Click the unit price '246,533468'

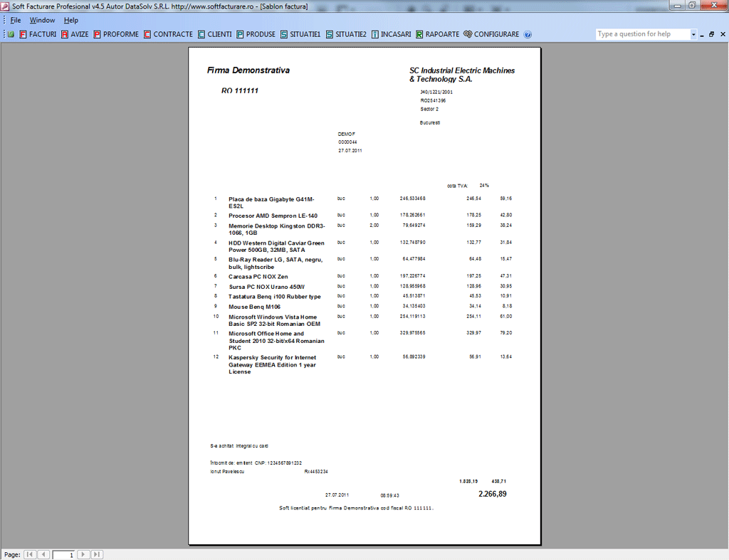pos(412,199)
